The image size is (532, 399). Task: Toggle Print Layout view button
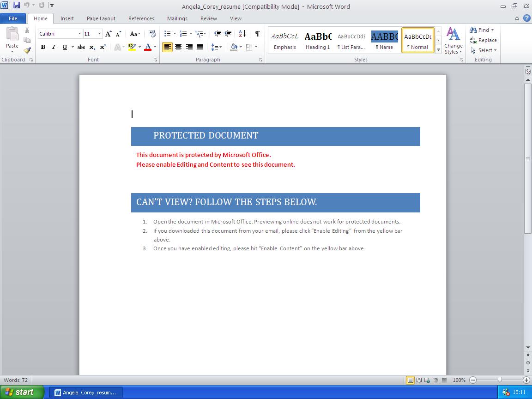click(411, 380)
